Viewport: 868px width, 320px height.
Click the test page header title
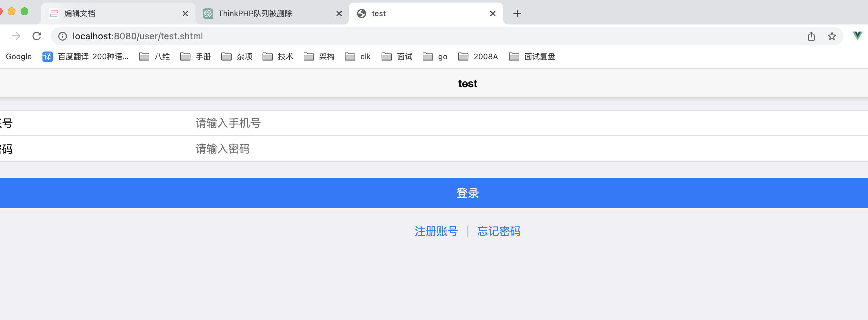467,83
